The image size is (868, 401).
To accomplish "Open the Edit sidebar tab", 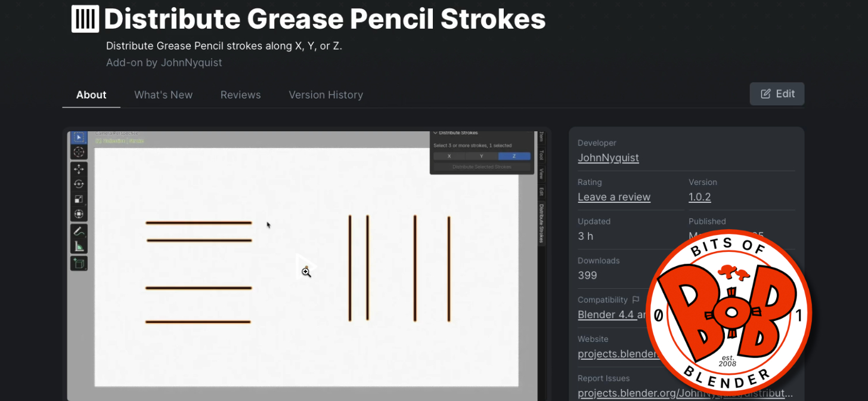I will (x=541, y=192).
